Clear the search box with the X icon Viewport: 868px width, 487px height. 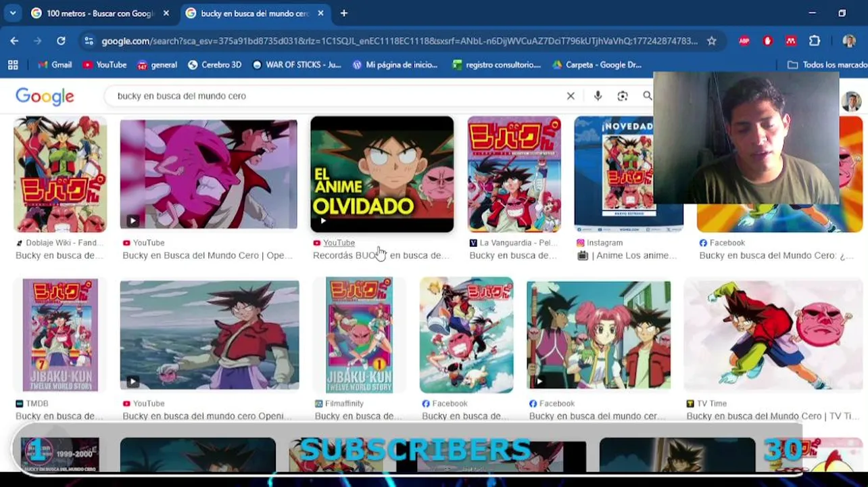coord(571,96)
